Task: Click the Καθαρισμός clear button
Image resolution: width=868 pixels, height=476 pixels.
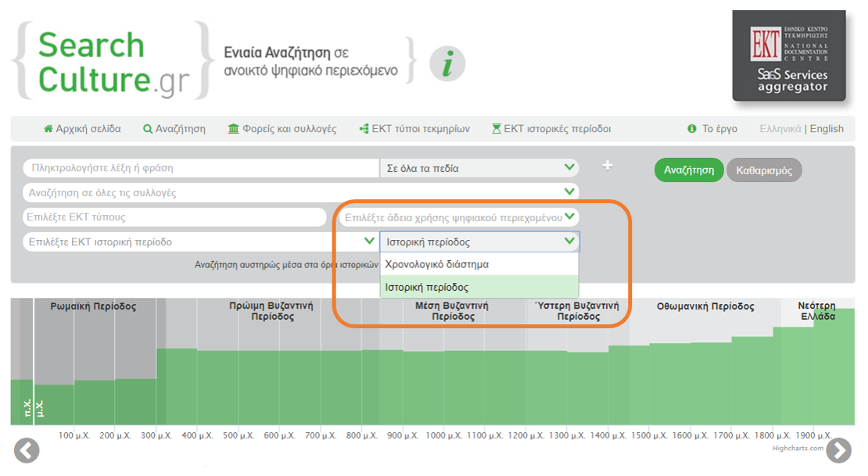Action: click(764, 170)
